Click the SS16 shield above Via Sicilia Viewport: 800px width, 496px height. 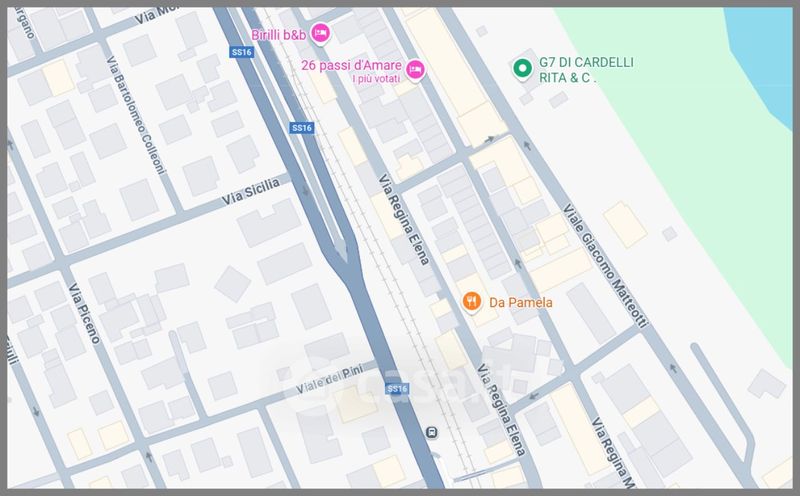point(302,128)
